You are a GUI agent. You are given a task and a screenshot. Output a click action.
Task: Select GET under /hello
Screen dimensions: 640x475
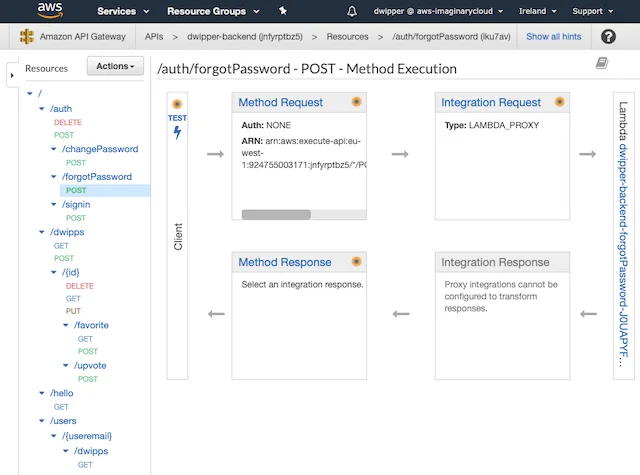pos(61,407)
